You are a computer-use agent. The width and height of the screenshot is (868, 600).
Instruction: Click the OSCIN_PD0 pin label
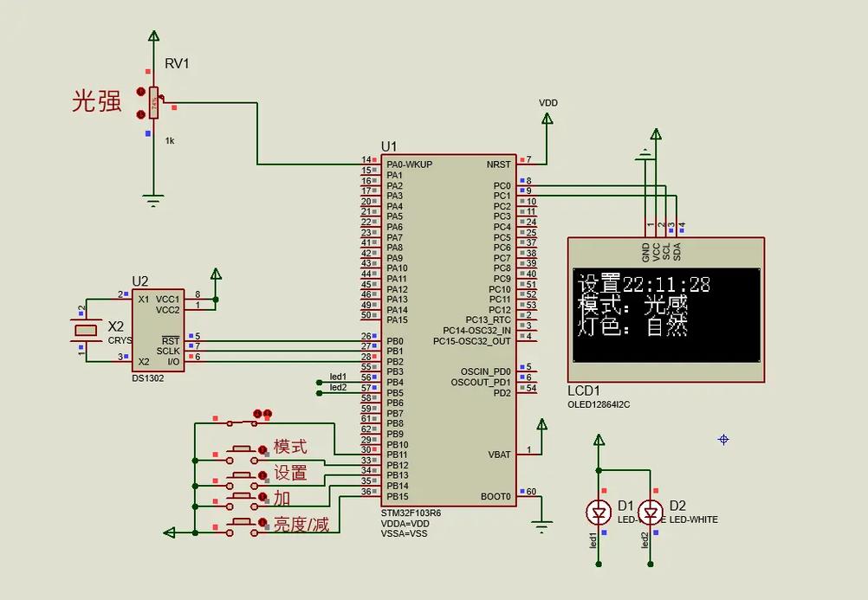pyautogui.click(x=485, y=371)
